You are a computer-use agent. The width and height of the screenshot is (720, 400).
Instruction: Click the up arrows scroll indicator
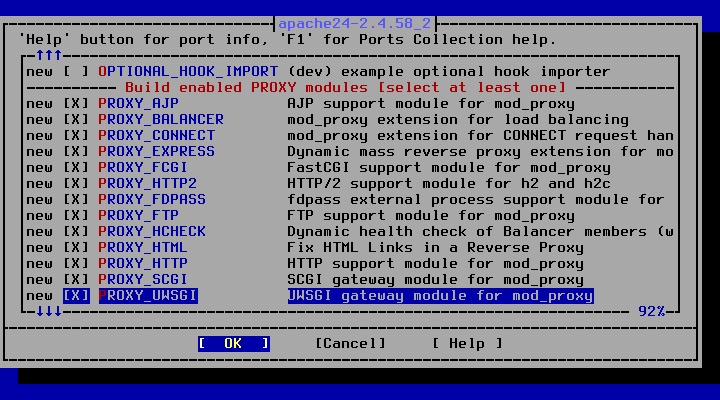pyautogui.click(x=49, y=56)
